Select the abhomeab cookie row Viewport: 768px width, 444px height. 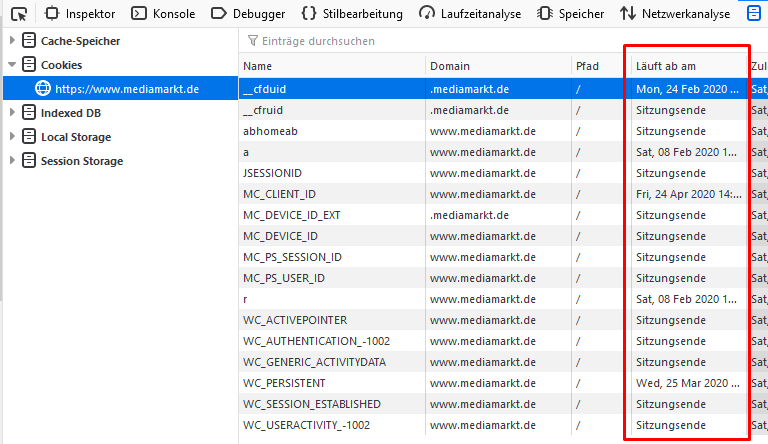(x=503, y=131)
